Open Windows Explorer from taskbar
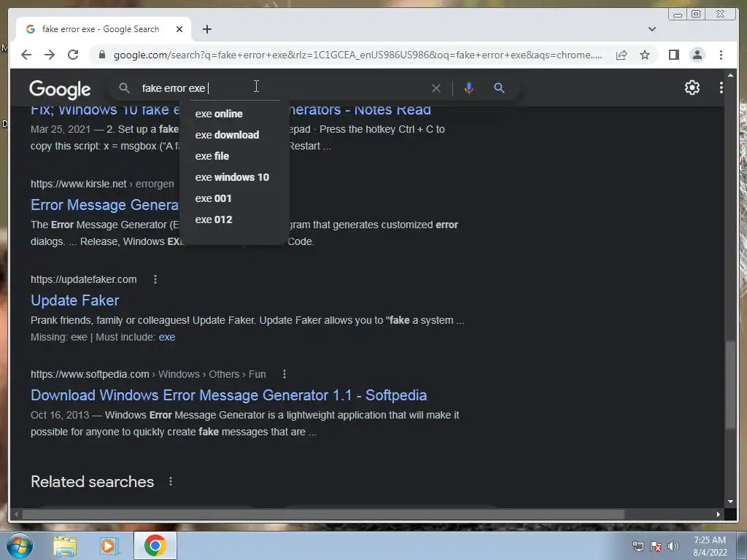747x560 pixels. tap(65, 546)
